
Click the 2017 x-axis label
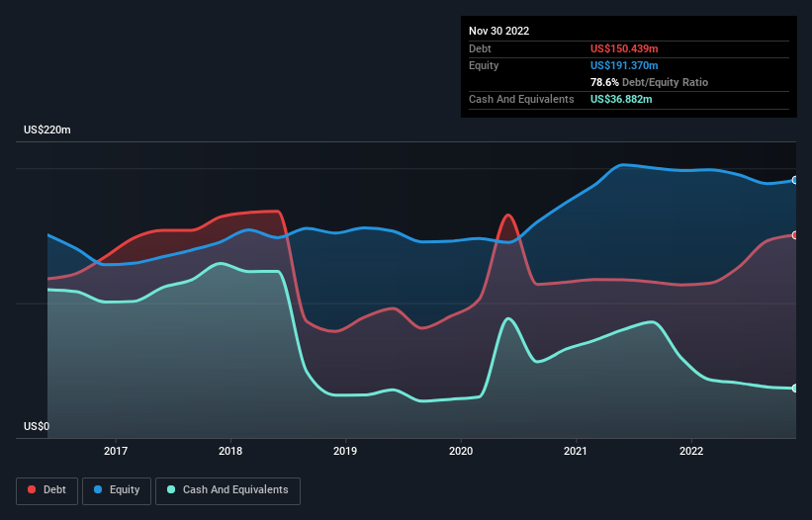click(x=116, y=451)
